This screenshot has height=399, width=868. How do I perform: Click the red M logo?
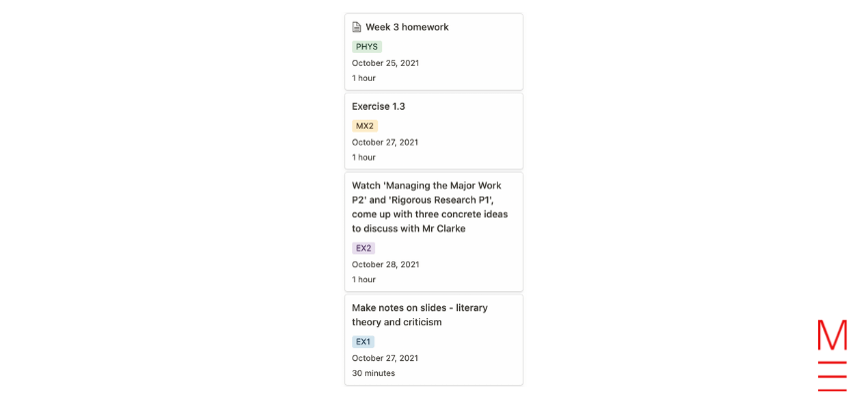pyautogui.click(x=832, y=335)
